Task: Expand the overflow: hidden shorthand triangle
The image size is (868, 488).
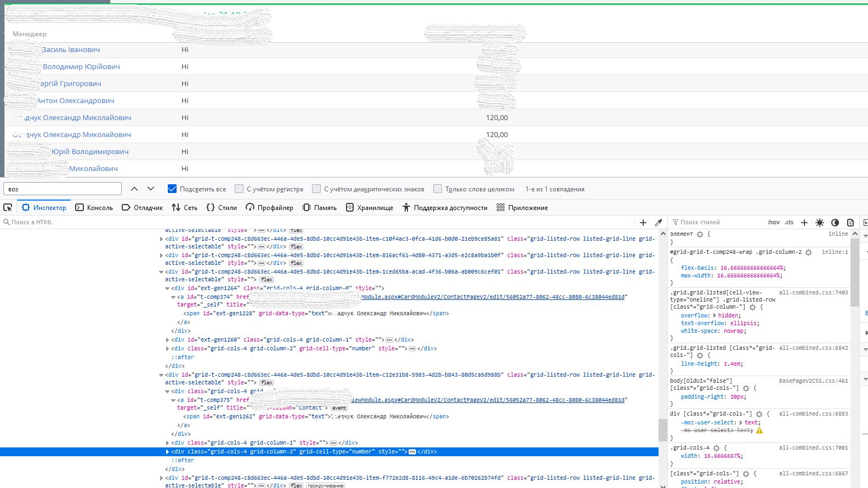Action: pyautogui.click(x=714, y=316)
